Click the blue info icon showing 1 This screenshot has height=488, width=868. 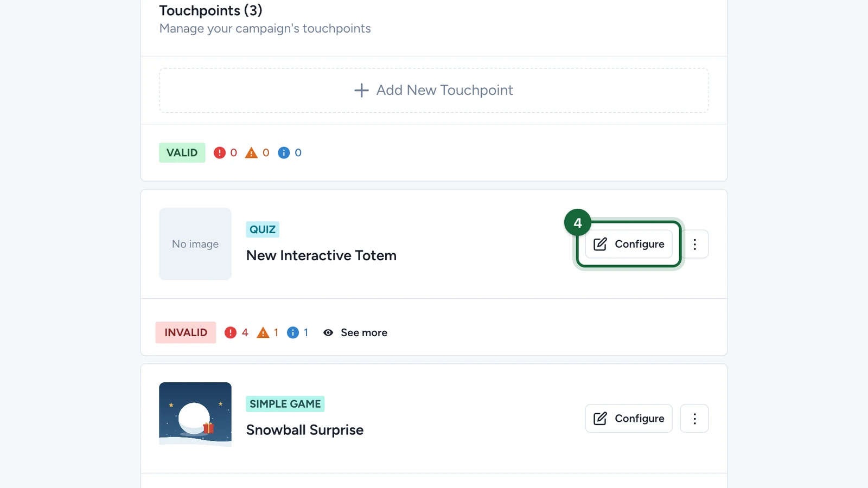point(293,333)
